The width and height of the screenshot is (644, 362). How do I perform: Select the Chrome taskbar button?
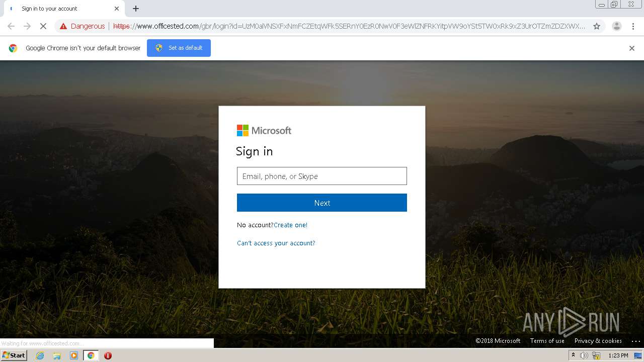pyautogui.click(x=91, y=355)
